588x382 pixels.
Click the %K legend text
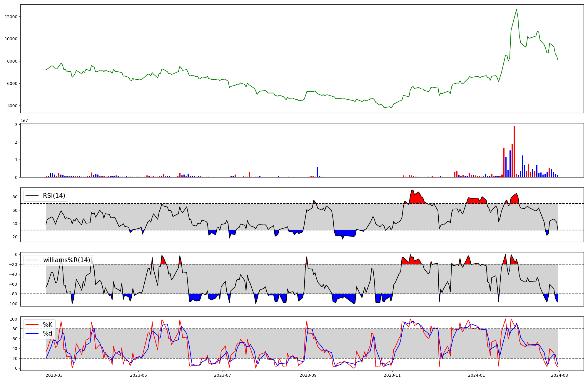point(48,325)
